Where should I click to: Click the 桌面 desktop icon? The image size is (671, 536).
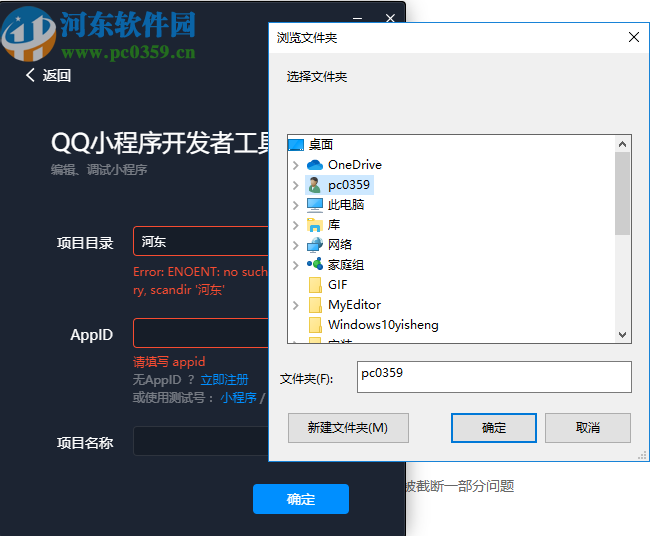[296, 145]
